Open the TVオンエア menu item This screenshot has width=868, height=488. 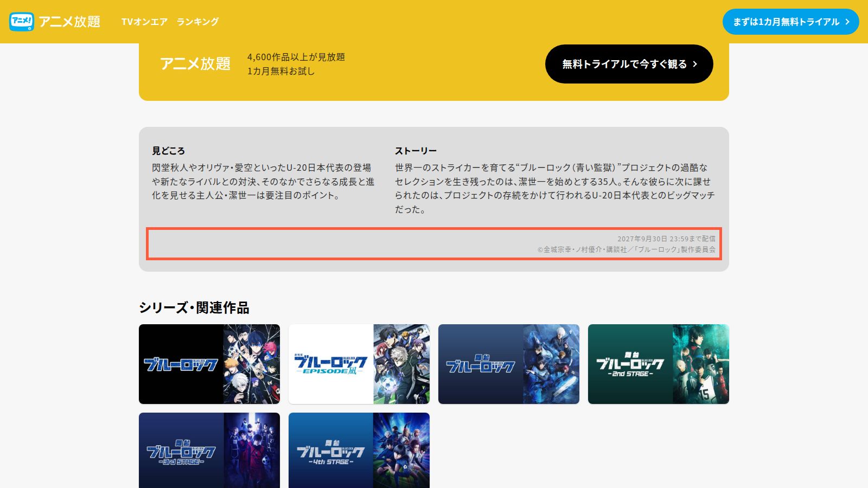[x=144, y=22]
